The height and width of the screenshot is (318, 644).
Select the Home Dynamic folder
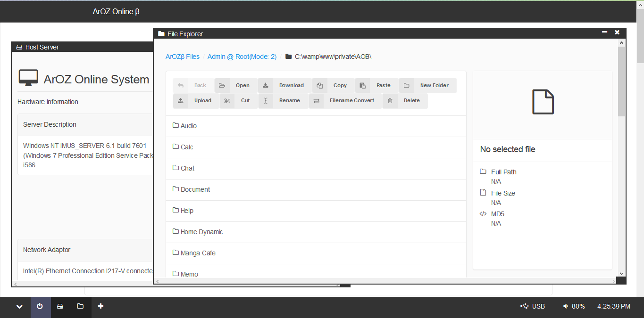click(x=201, y=232)
